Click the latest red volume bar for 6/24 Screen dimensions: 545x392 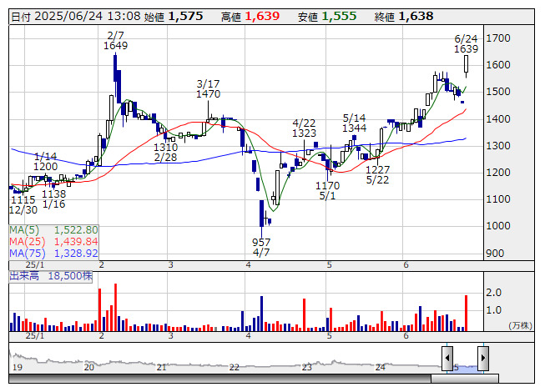[x=466, y=314]
